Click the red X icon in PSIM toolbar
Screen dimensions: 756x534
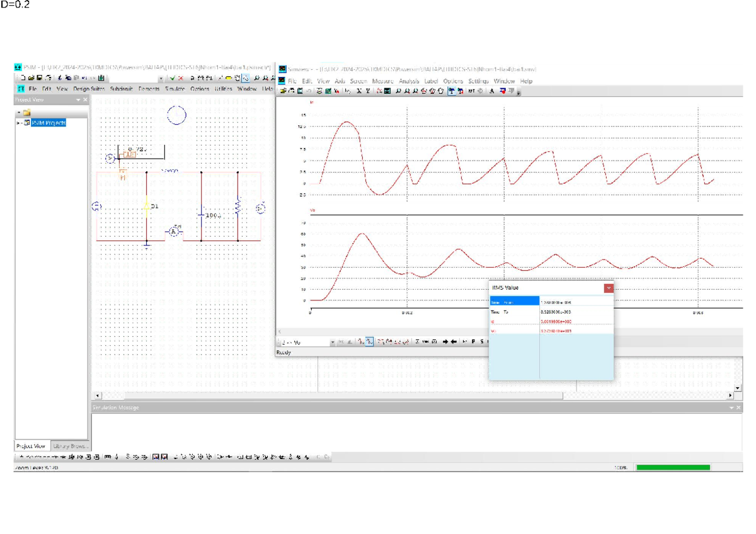[x=181, y=78]
